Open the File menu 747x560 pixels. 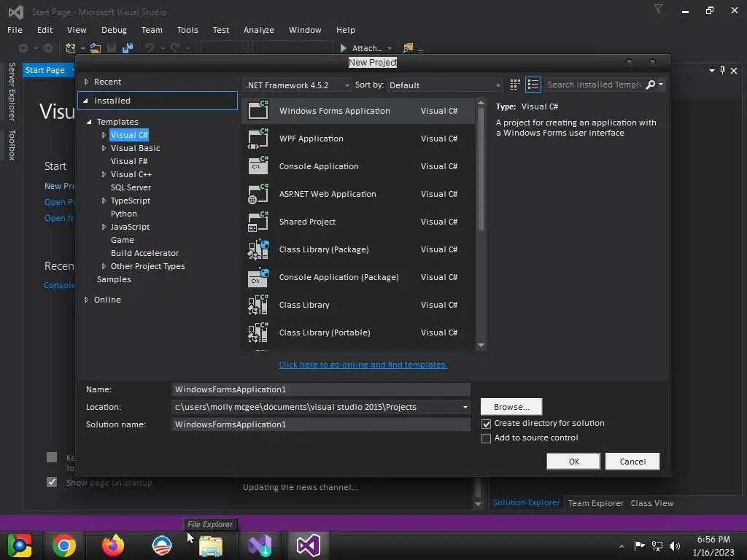pyautogui.click(x=15, y=29)
